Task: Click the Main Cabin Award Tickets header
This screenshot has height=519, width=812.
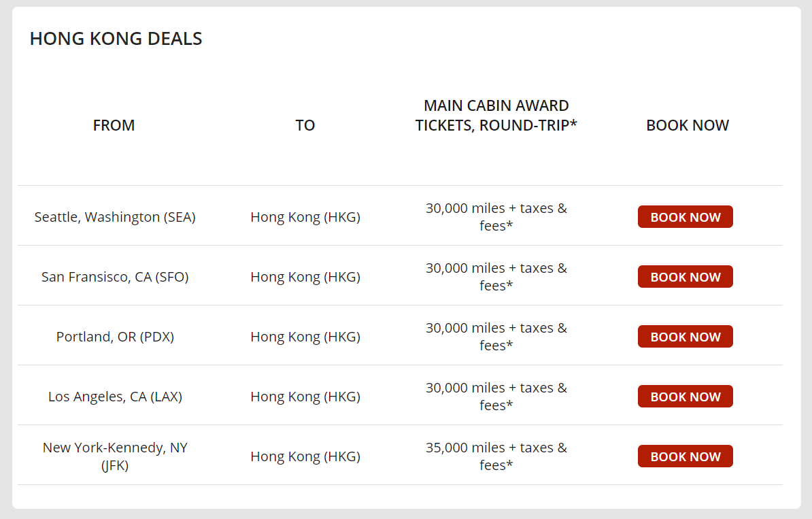Action: [x=496, y=116]
